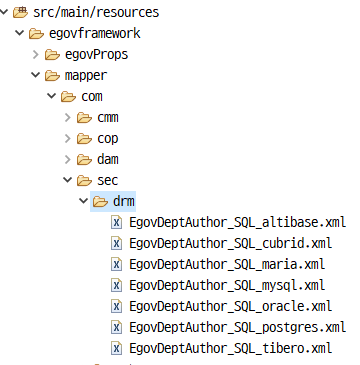This screenshot has height=365, width=360.
Task: Collapse the src/main/resources source folder arrow
Action: click(x=4, y=12)
